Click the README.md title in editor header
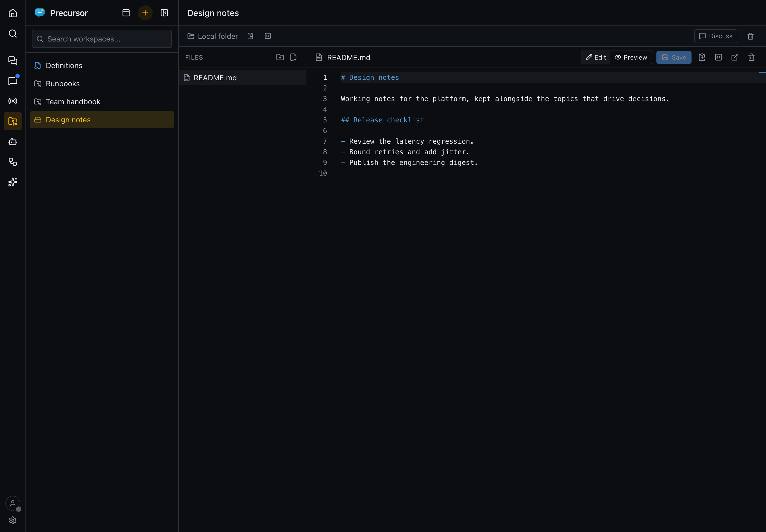 pyautogui.click(x=348, y=57)
